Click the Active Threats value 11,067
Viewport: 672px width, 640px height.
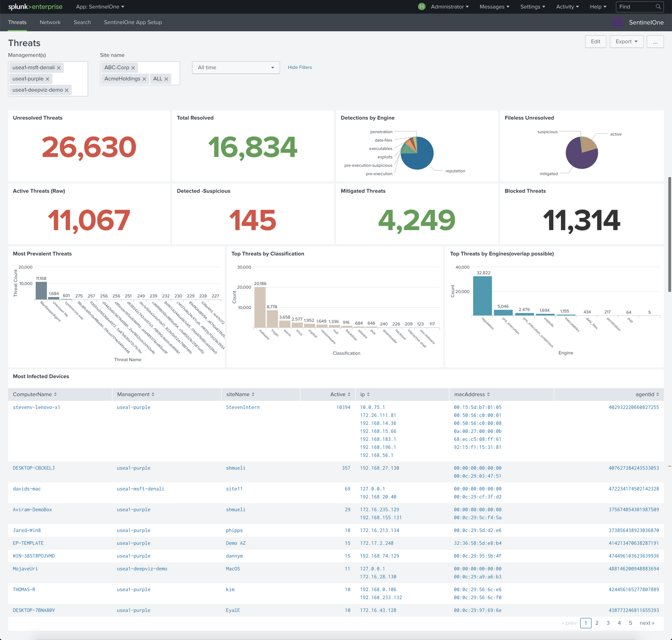tap(89, 220)
